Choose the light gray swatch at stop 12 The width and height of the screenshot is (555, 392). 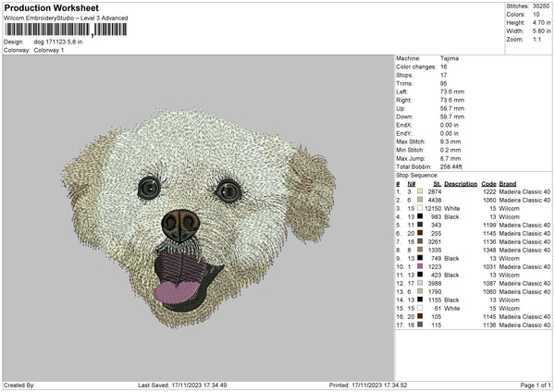coord(419,283)
